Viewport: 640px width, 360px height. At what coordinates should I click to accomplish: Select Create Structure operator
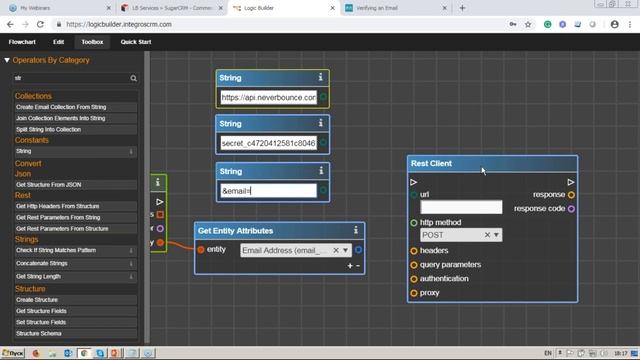tap(76, 300)
